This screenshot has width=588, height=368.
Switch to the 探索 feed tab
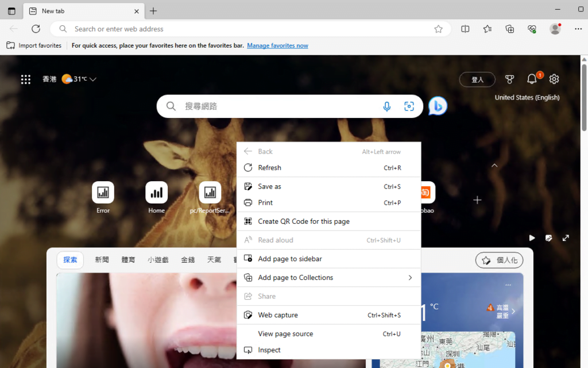[70, 260]
